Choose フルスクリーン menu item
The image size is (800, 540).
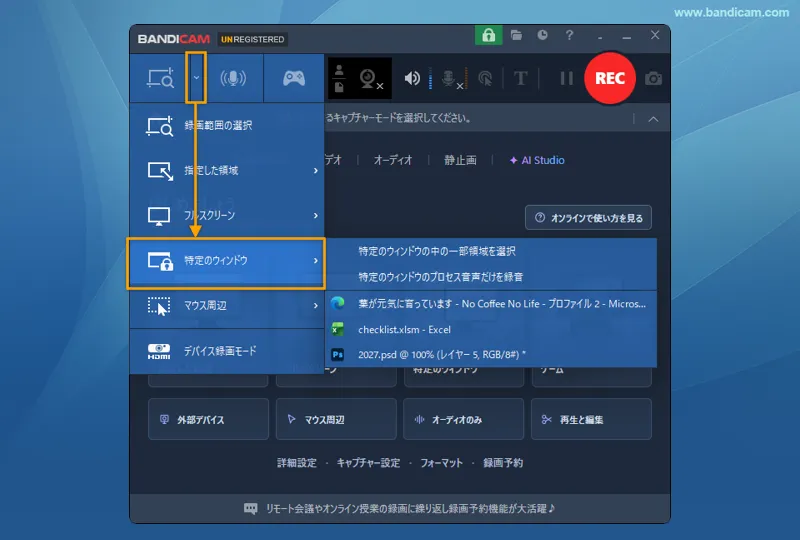(x=227, y=215)
